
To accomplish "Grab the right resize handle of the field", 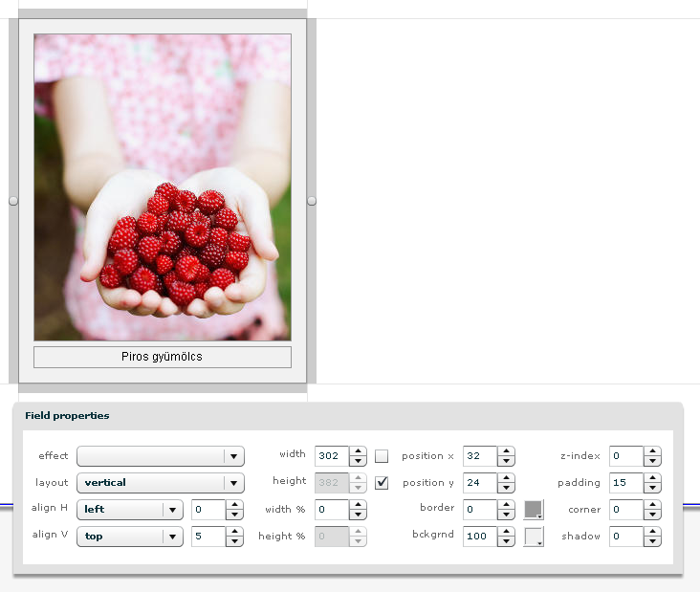I will (x=312, y=200).
